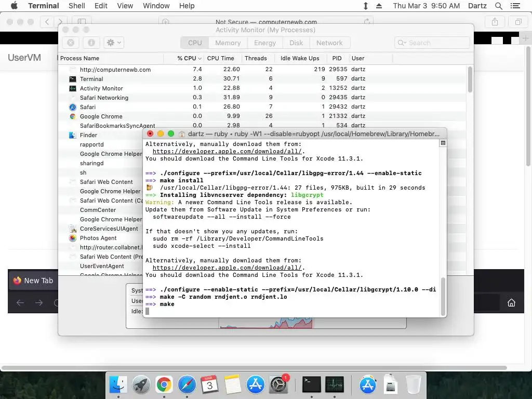
Task: Switch to the Disk tab
Action: click(x=296, y=43)
